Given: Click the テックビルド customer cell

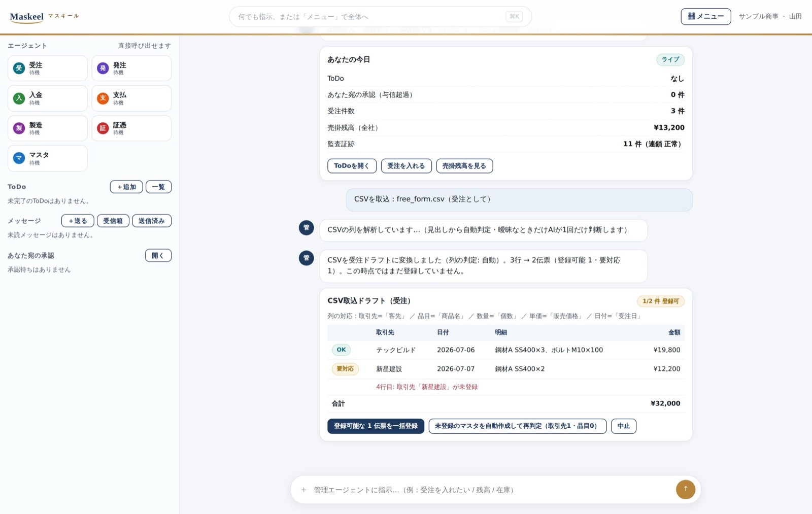Looking at the screenshot, I should pos(396,350).
